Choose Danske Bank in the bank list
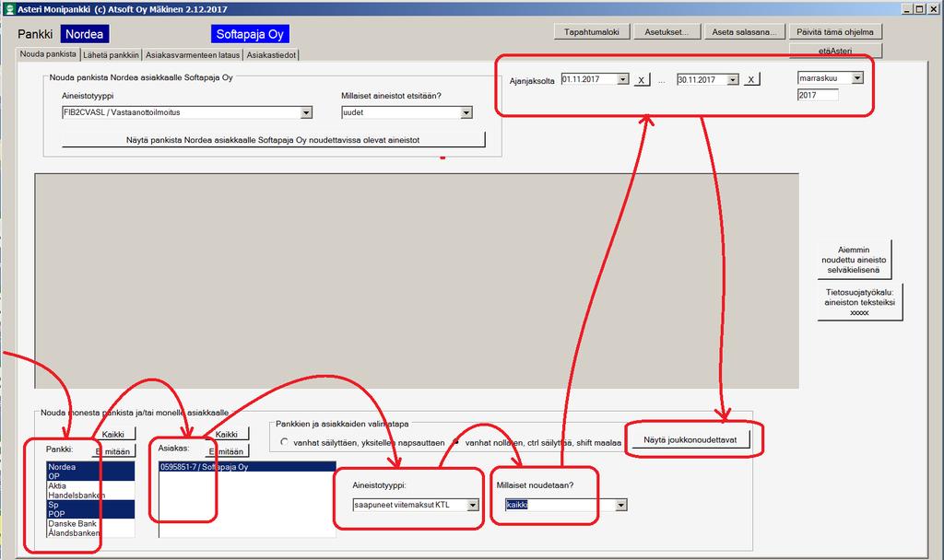The width and height of the screenshot is (944, 560). [x=90, y=523]
